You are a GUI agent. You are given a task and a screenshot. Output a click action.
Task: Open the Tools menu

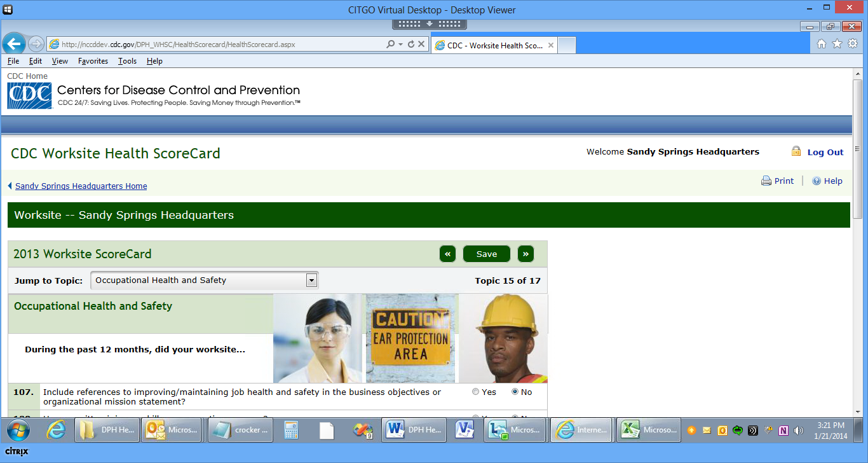pos(127,61)
